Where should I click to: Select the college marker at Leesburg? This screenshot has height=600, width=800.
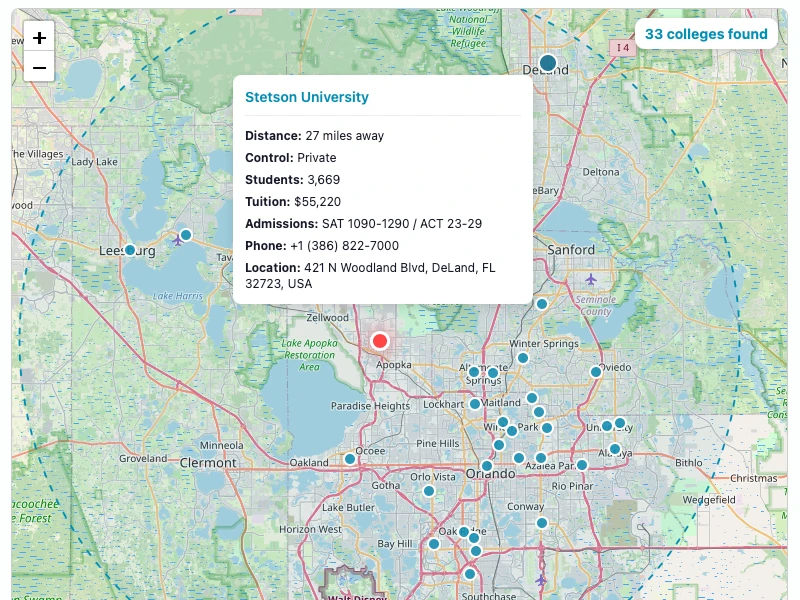click(x=130, y=250)
